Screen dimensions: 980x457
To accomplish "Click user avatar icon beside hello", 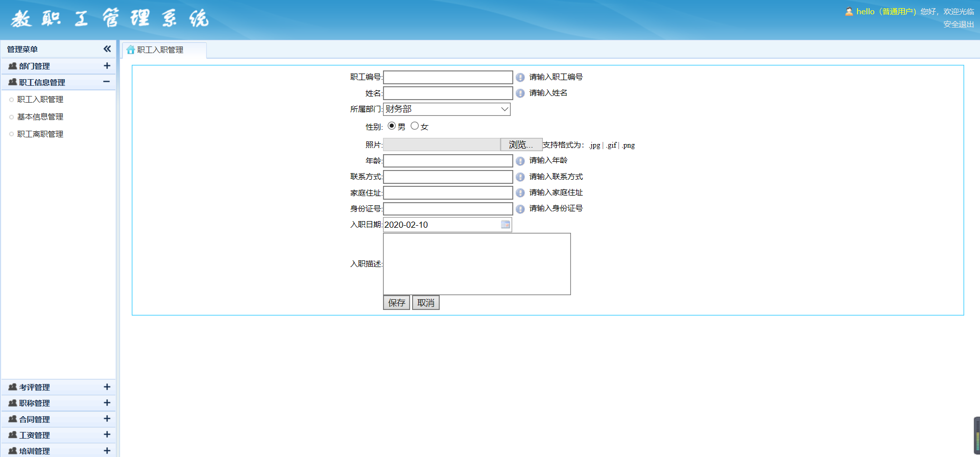I will (x=848, y=12).
